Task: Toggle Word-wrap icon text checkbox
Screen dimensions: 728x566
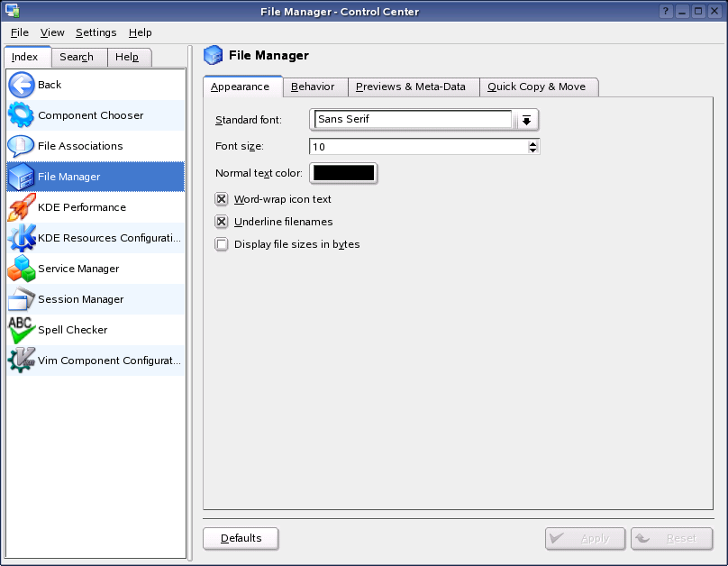Action: coord(222,199)
